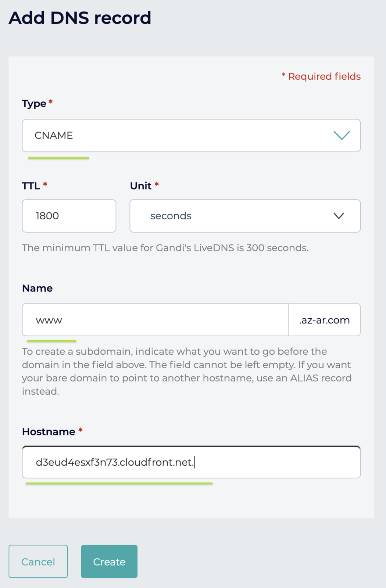Click the chevron arrow in Unit dropdown
386x588 pixels.
(x=339, y=216)
